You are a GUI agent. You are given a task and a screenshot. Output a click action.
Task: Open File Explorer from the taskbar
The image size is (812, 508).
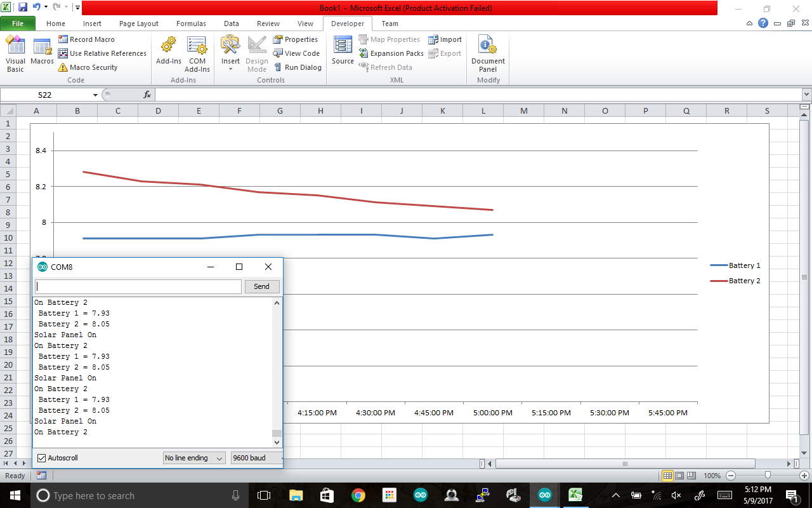[x=296, y=495]
